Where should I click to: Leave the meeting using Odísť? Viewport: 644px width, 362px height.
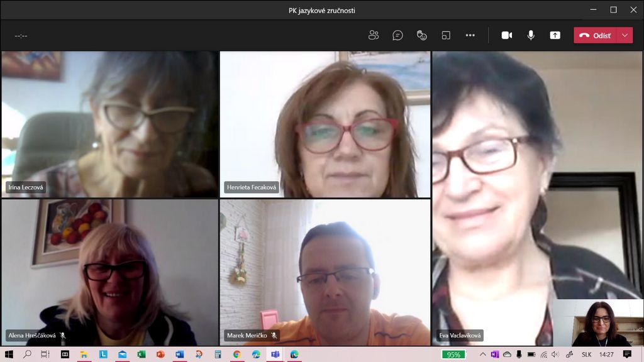point(595,35)
